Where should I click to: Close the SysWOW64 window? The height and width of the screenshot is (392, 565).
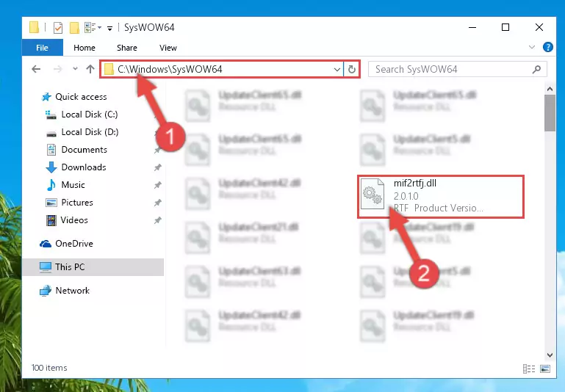[539, 27]
